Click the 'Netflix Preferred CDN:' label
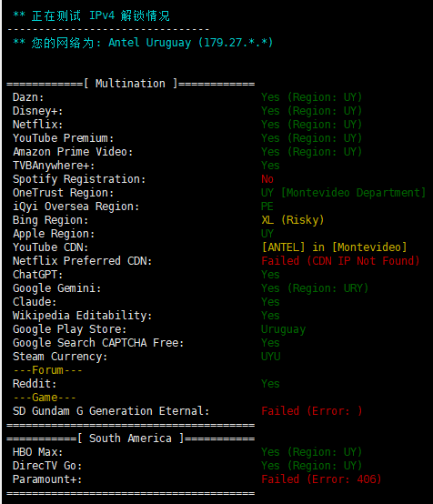Viewport: 433px width, 504px height. (82, 261)
